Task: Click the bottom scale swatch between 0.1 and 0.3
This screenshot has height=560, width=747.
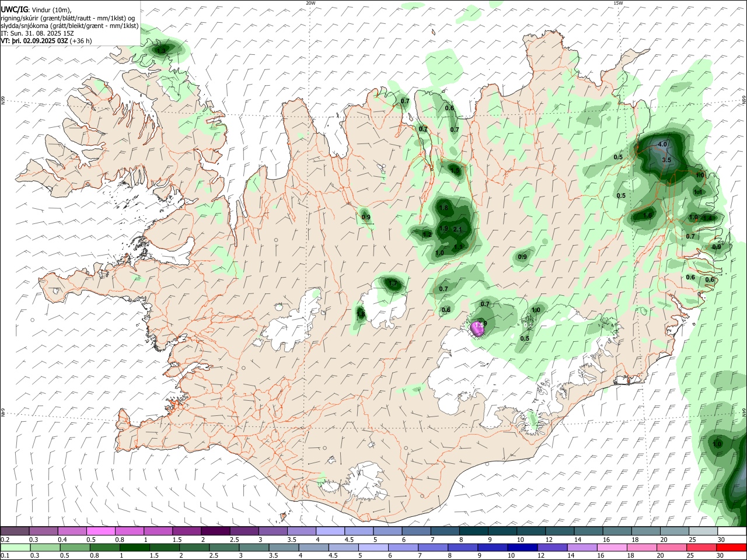Action: click(16, 547)
